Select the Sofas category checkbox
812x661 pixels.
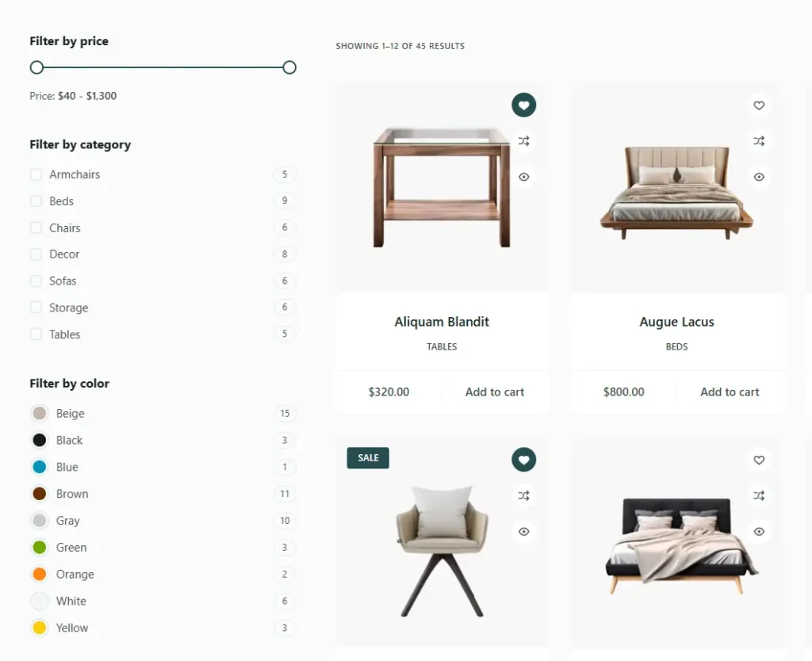pos(36,281)
